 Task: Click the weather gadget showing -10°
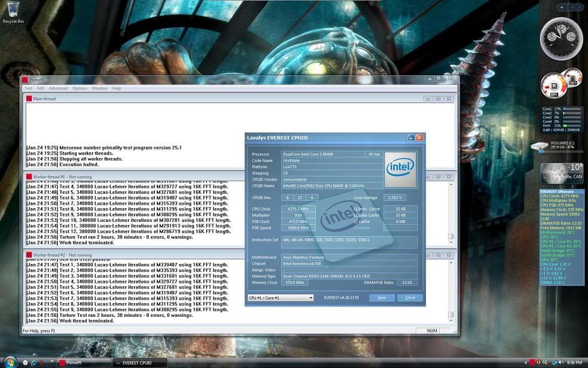pyautogui.click(x=562, y=174)
